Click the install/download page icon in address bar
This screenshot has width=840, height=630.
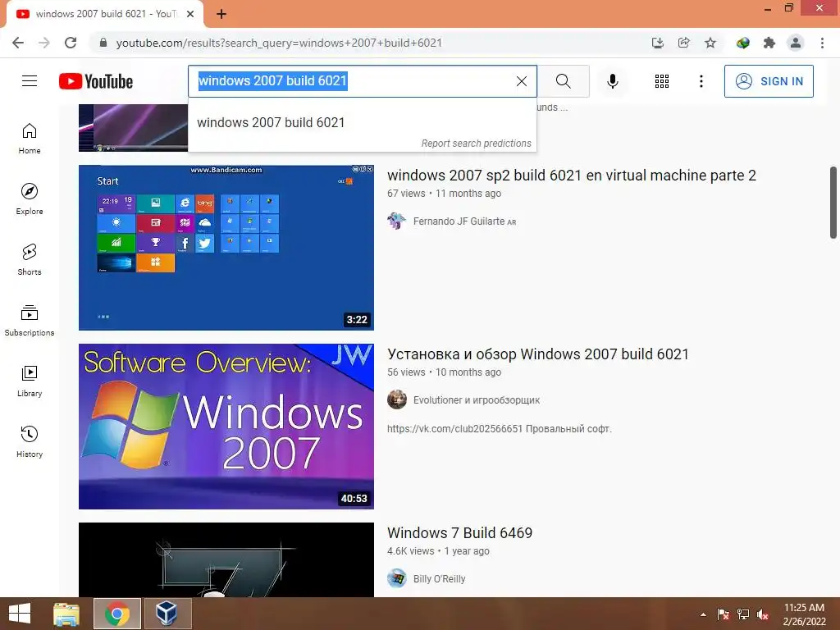657,43
